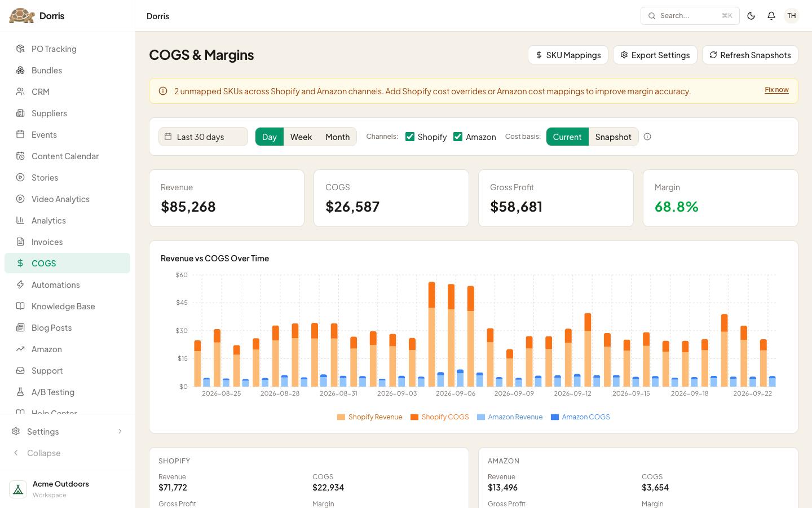The image size is (812, 508).
Task: Click the Stories play icon
Action: [x=20, y=177]
